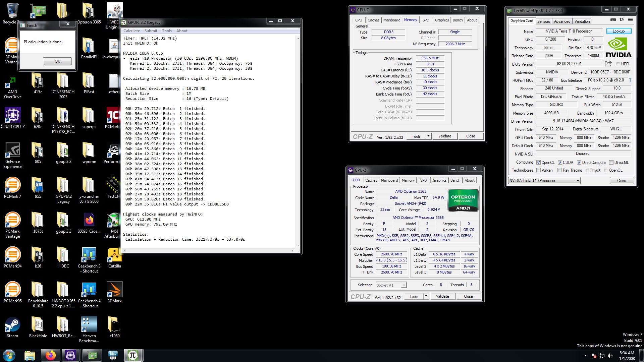
Task: Open the Windows Start button
Action: coord(9,355)
